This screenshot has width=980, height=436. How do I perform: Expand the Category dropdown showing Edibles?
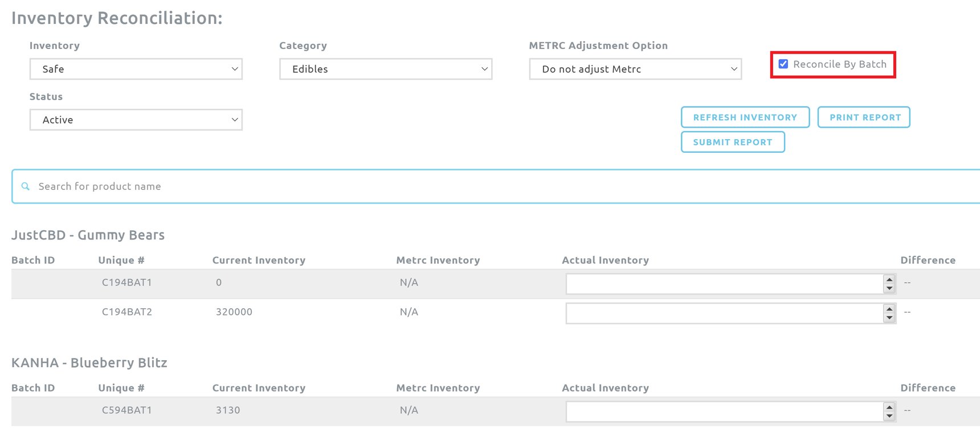(x=385, y=69)
